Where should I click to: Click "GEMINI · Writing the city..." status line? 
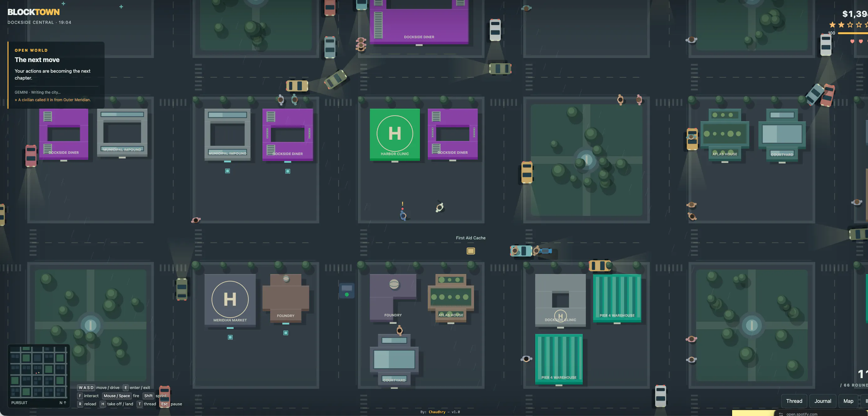click(x=37, y=92)
